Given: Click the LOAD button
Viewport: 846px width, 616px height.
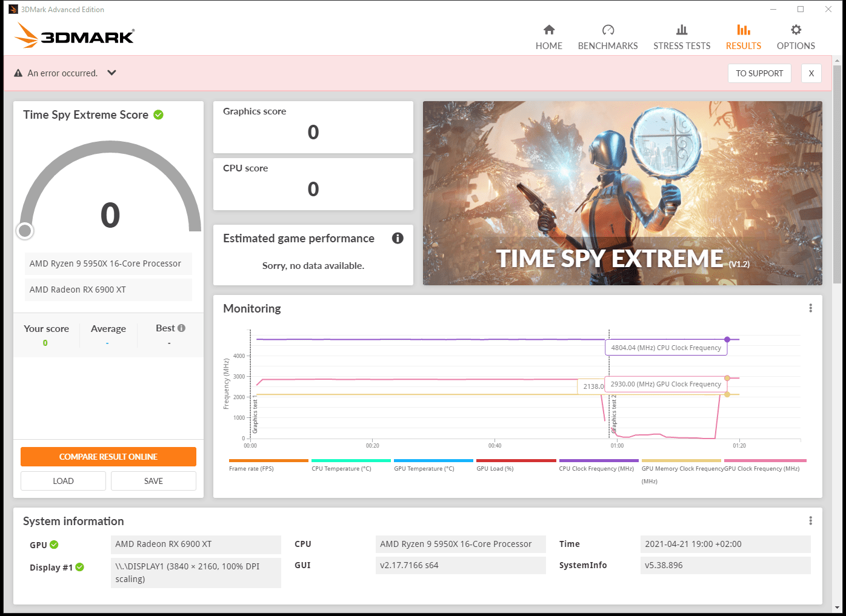Looking at the screenshot, I should [x=63, y=481].
